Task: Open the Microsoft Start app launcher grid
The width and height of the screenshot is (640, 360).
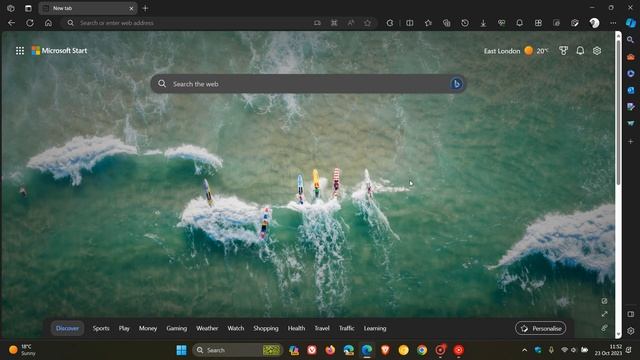Action: pos(20,51)
